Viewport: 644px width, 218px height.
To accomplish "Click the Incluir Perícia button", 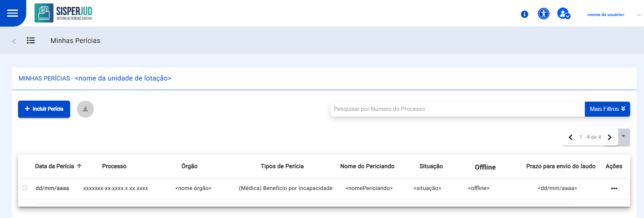I will tap(44, 109).
